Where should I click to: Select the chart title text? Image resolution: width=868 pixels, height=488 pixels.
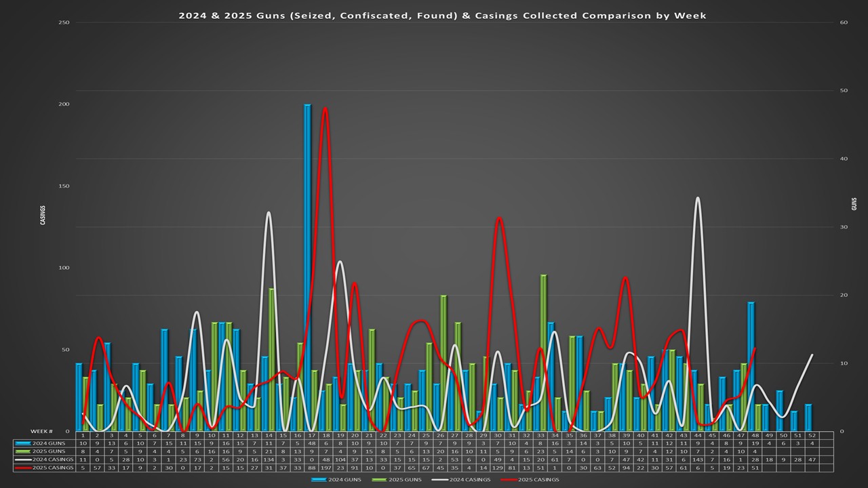coord(442,15)
